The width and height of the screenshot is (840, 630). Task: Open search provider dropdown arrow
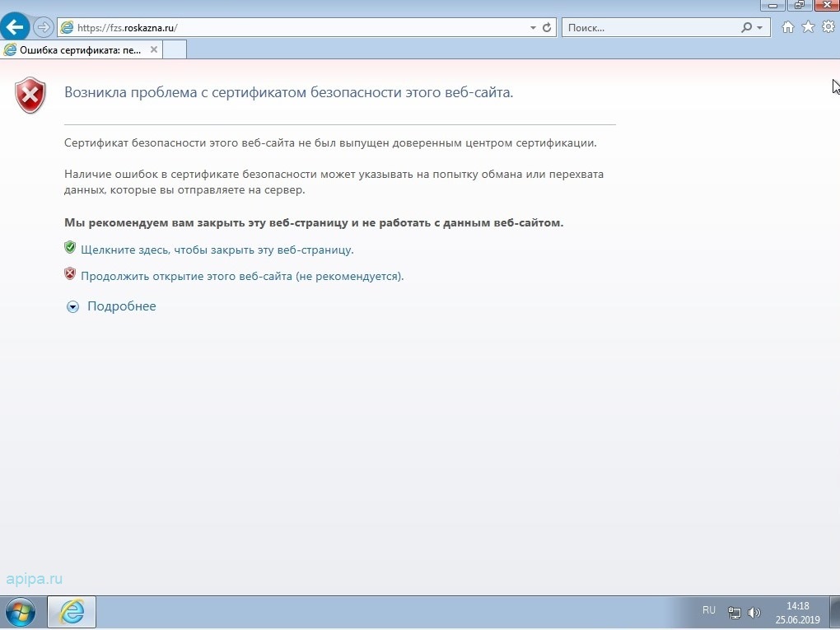759,28
